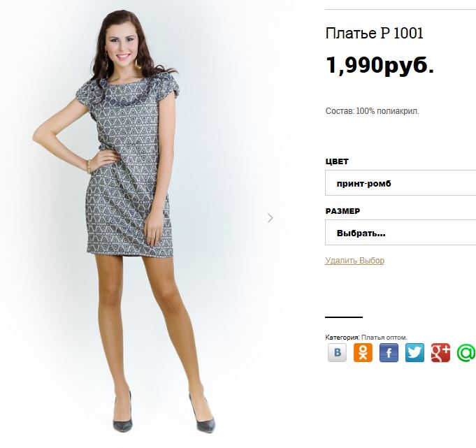
Task: Share the product on Facebook
Action: [x=389, y=353]
